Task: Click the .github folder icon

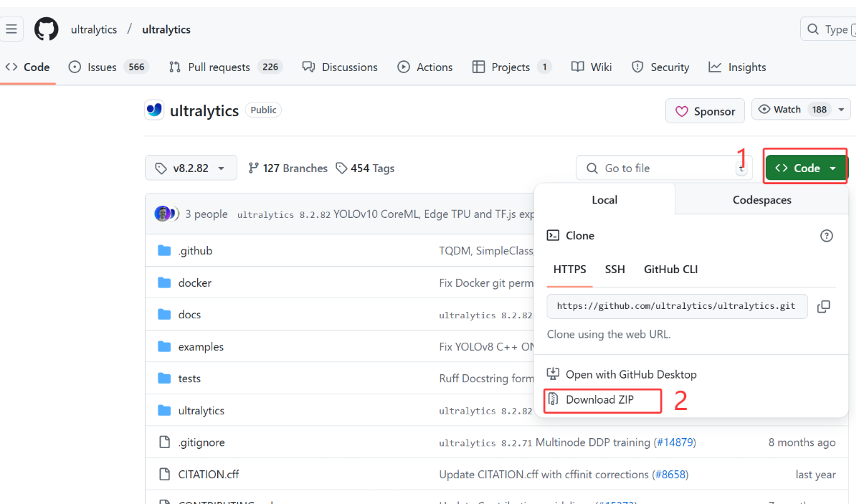Action: pos(164,251)
